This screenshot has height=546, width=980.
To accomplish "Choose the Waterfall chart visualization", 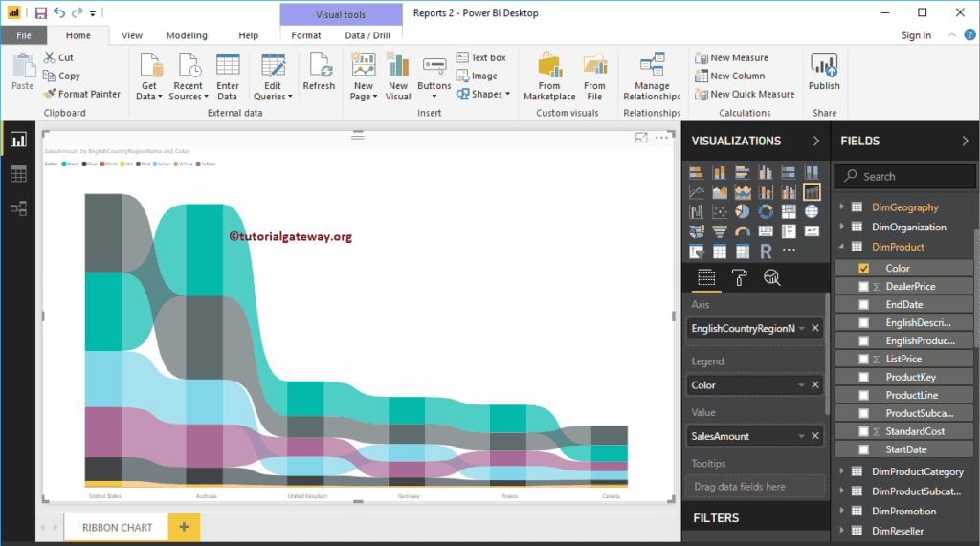I will pyautogui.click(x=697, y=211).
